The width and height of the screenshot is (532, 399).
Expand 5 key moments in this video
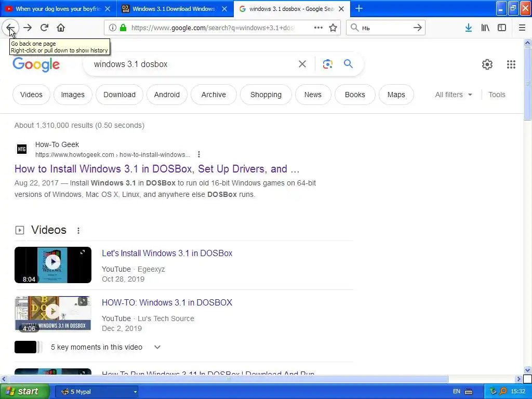click(x=157, y=347)
